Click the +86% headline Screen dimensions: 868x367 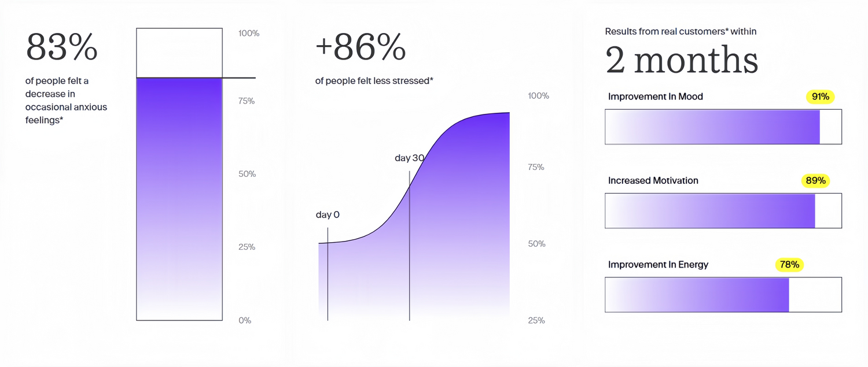coord(361,48)
